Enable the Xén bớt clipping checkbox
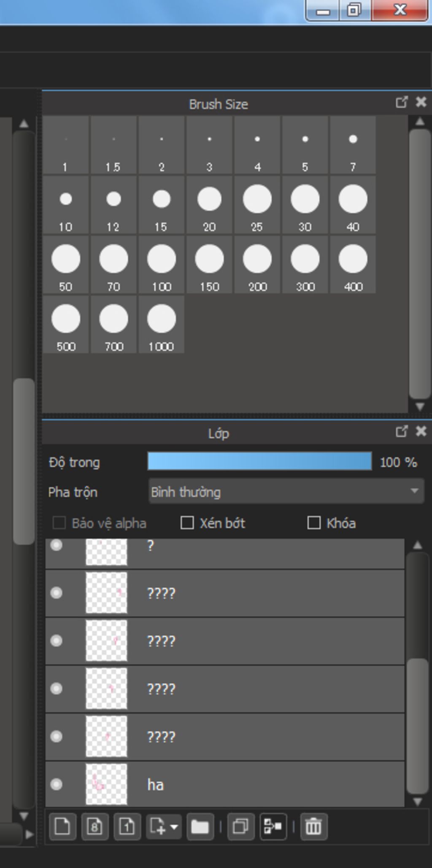Viewport: 432px width, 868px height. (x=187, y=523)
